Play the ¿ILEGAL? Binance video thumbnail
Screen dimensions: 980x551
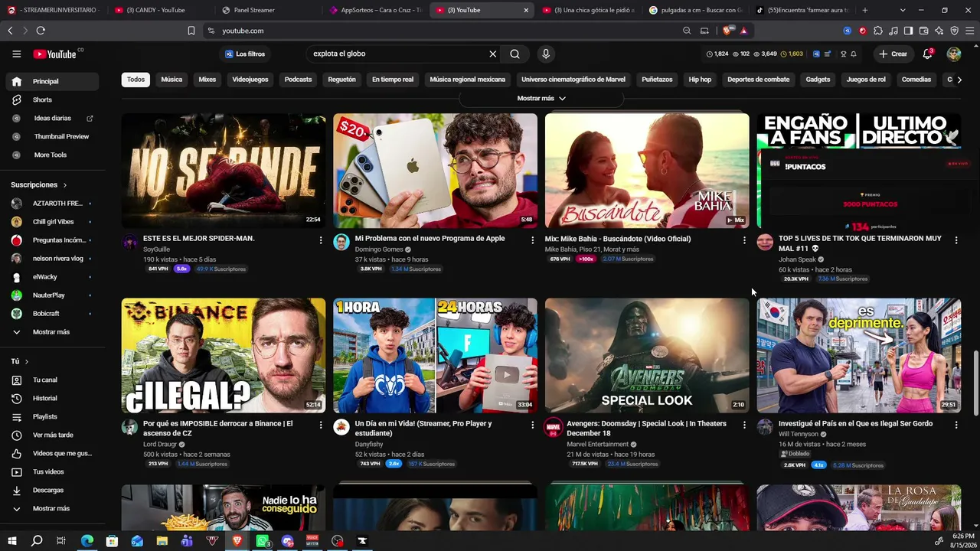click(x=224, y=356)
